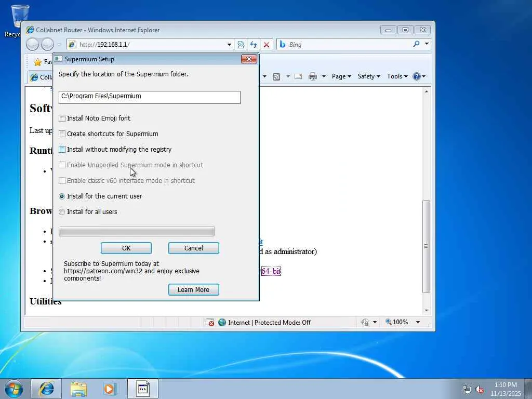Close the Supermium Setup dialog
This screenshot has width=532, height=399.
[x=249, y=59]
